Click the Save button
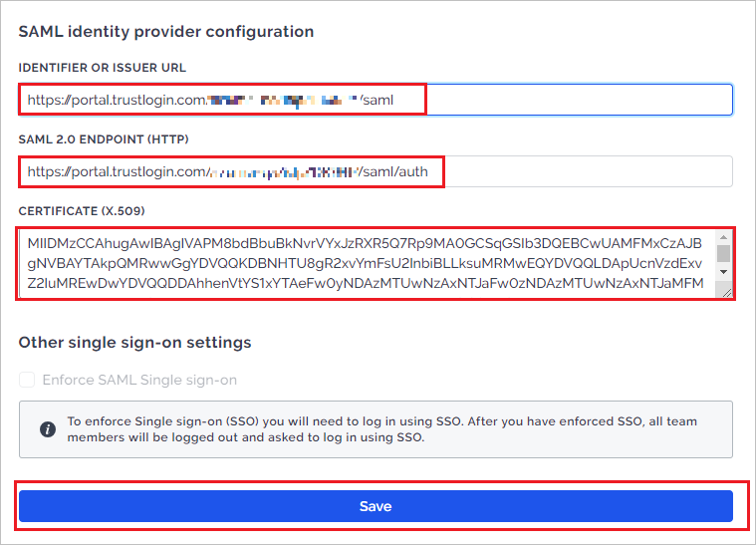Viewport: 756px width, 545px height. tap(376, 506)
